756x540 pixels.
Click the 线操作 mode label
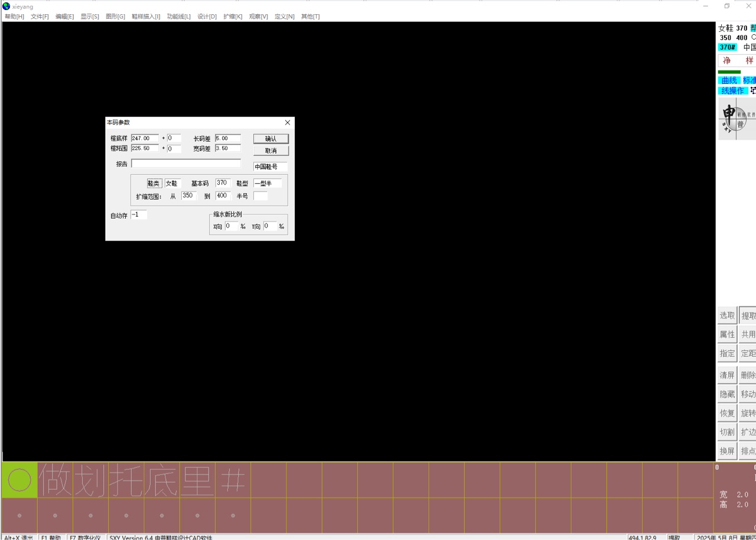[732, 91]
